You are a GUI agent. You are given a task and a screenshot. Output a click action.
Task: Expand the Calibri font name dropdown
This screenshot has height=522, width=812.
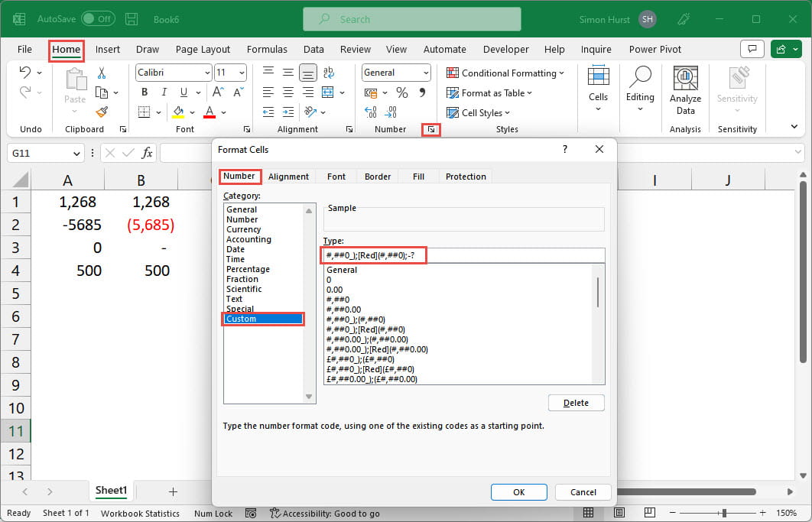[207, 73]
